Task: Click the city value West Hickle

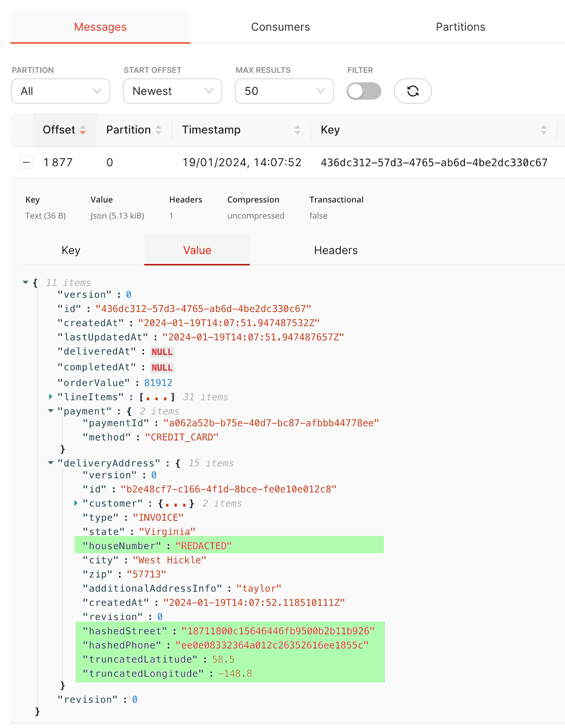Action: 169,560
